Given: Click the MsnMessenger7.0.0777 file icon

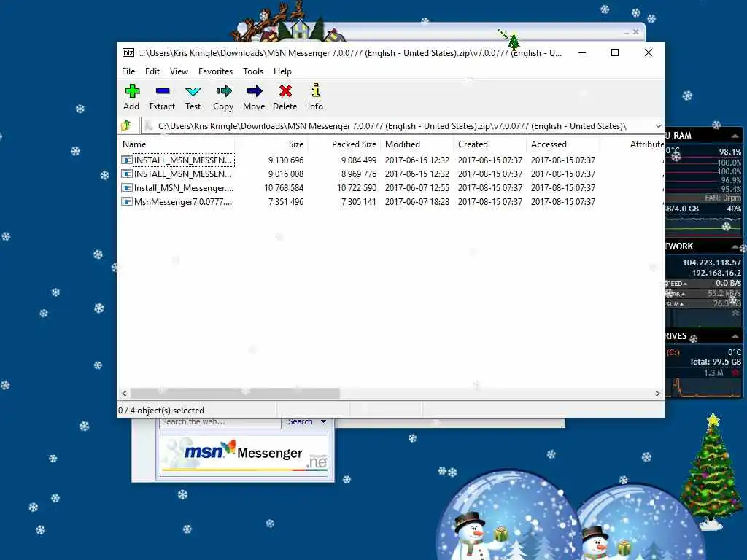Looking at the screenshot, I should pyautogui.click(x=127, y=201).
